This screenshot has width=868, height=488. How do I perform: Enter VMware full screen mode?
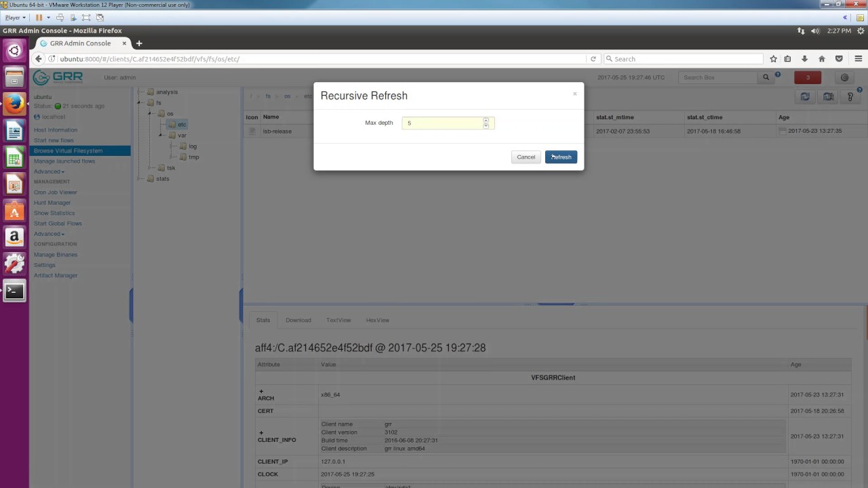point(86,18)
